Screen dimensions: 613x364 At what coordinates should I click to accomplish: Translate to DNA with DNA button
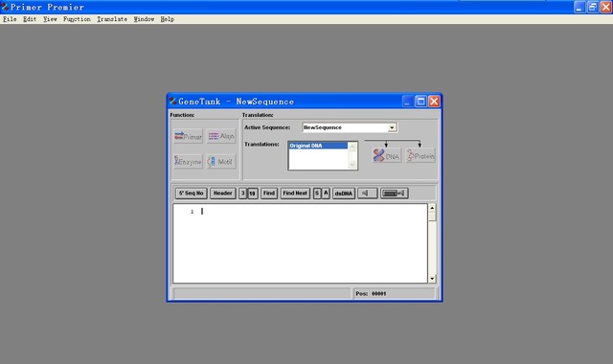click(386, 155)
